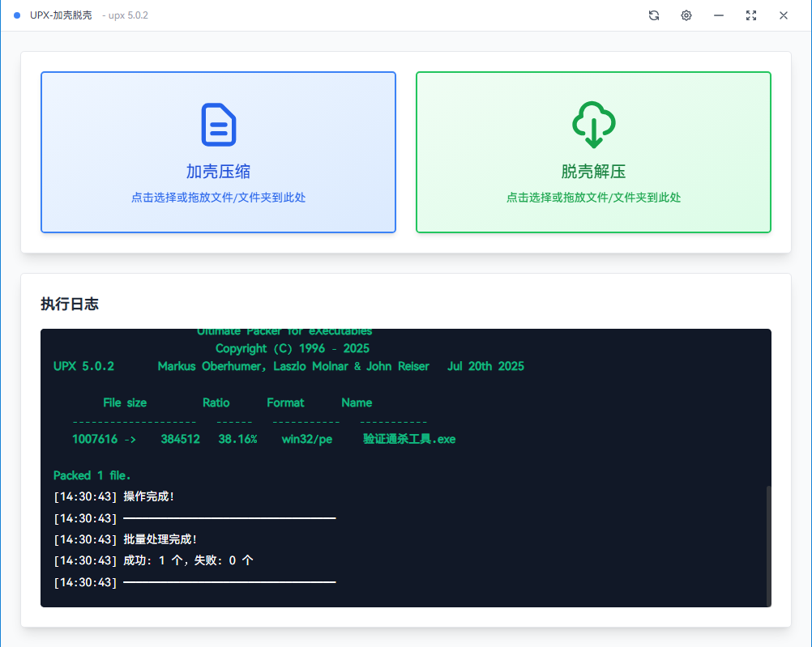This screenshot has width=812, height=647.
Task: Click the 批量处理完成 log entry
Action: point(159,538)
